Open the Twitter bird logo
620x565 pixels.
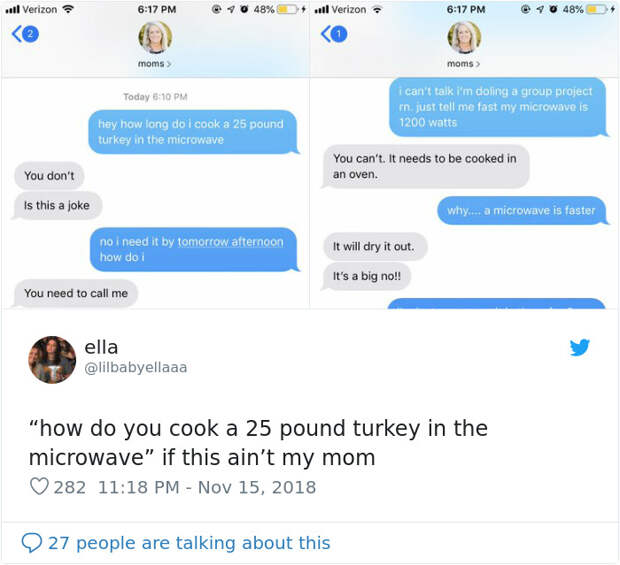580,348
